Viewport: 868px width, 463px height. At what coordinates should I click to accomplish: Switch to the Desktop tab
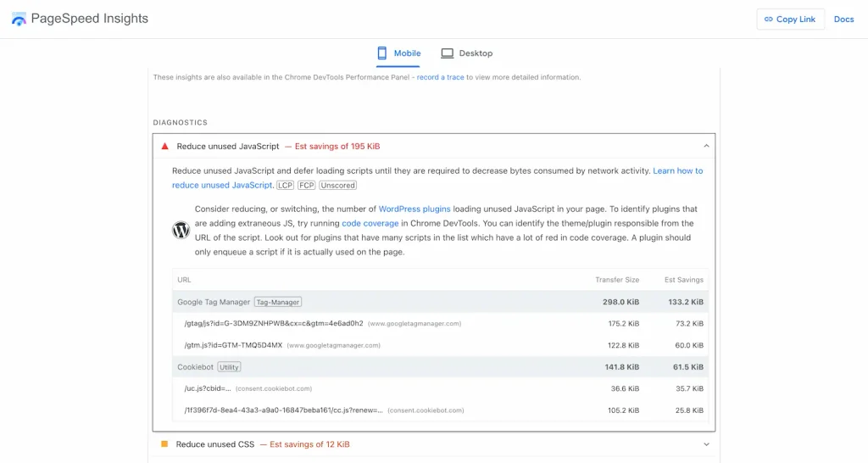coord(467,53)
